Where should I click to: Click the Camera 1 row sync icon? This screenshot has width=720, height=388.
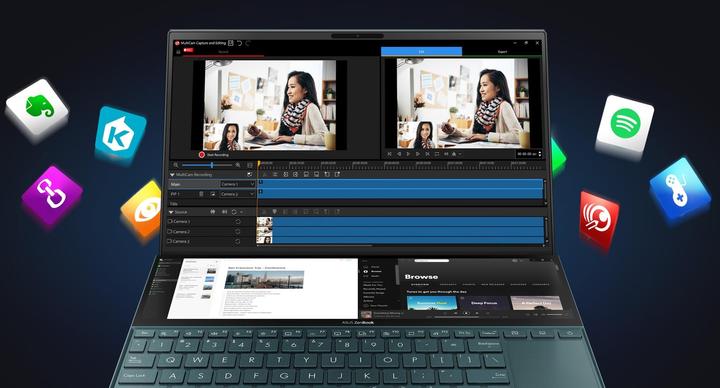[238, 221]
